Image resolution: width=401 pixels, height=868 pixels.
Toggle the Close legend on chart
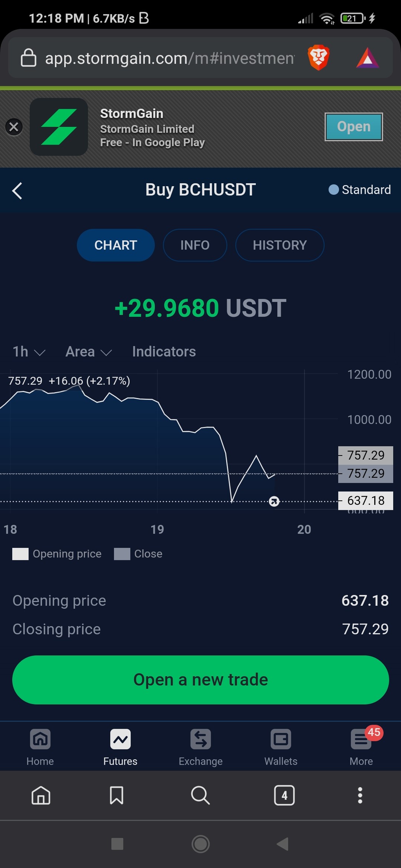[138, 554]
